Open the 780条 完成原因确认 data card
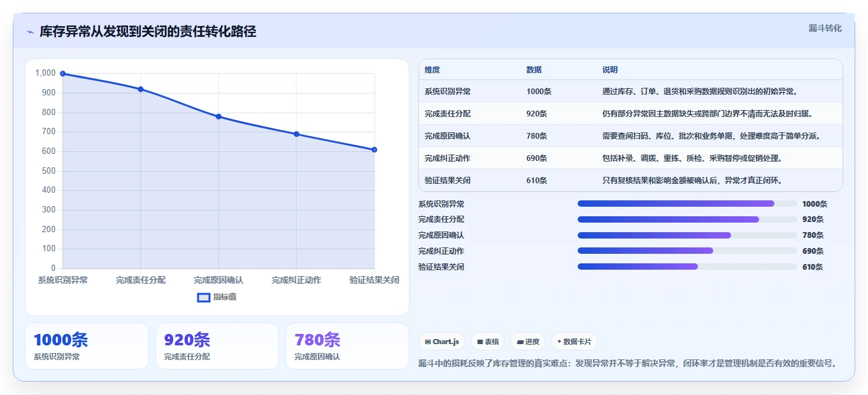868x395 pixels. coord(347,346)
